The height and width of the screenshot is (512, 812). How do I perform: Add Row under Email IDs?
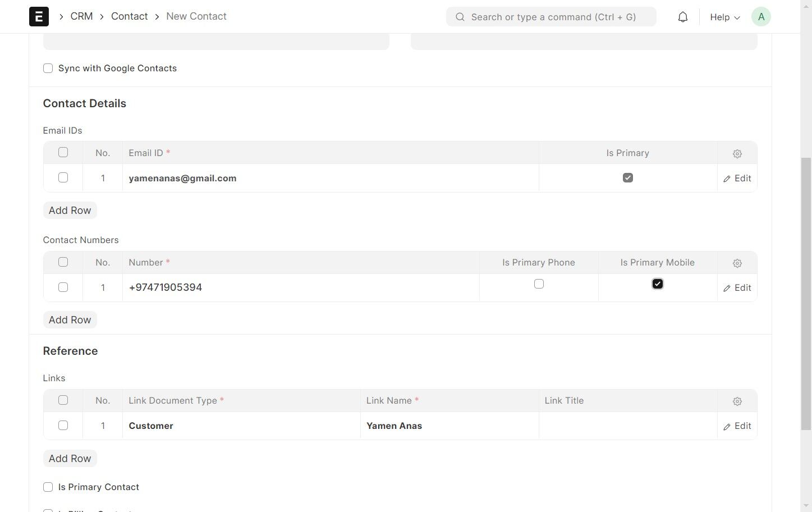click(70, 210)
